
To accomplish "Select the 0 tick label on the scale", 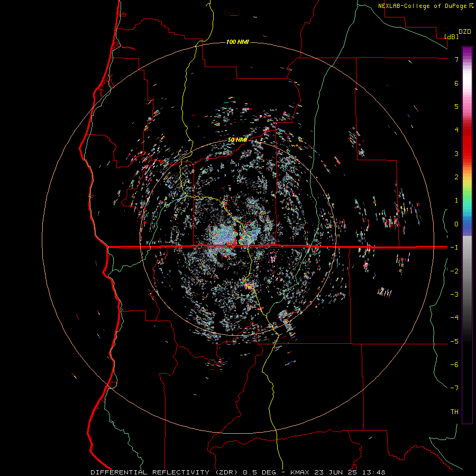I will (456, 224).
